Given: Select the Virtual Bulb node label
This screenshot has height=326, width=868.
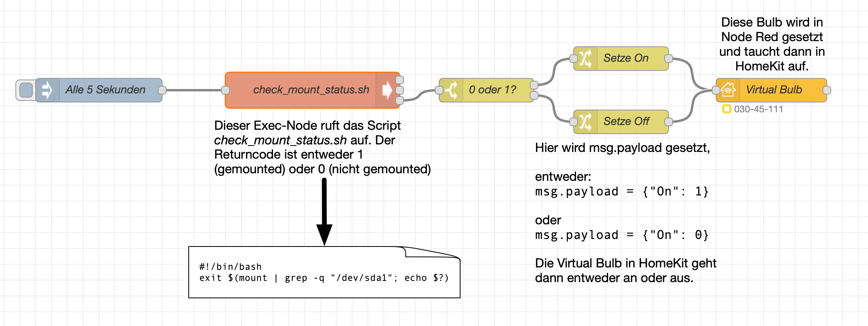Looking at the screenshot, I should click(x=774, y=90).
